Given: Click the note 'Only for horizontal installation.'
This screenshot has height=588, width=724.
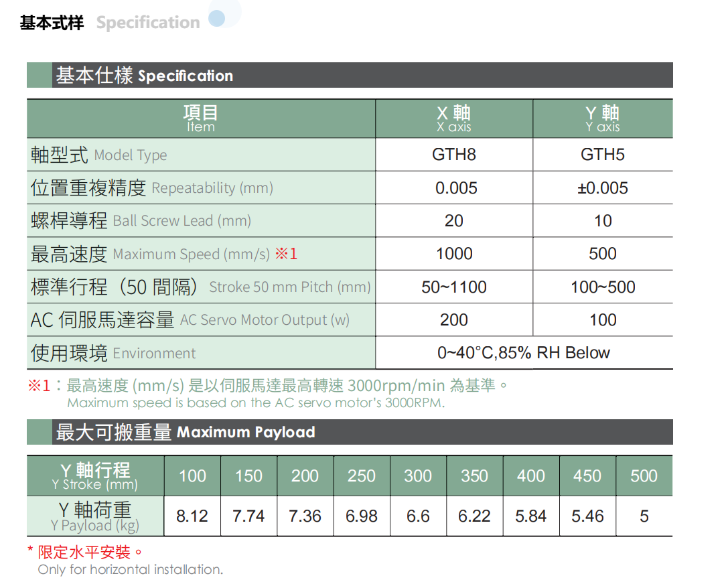Looking at the screenshot, I should click(131, 569).
